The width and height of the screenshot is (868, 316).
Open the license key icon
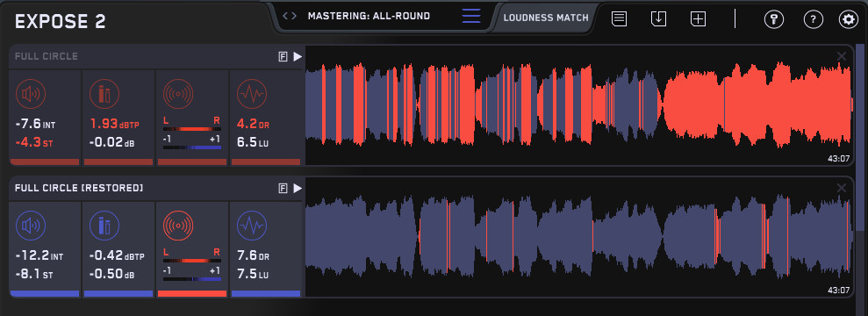point(774,19)
